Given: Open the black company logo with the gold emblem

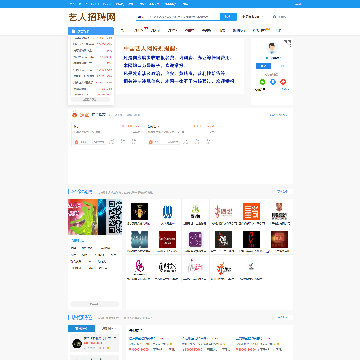Looking at the screenshot, I should 139,212.
